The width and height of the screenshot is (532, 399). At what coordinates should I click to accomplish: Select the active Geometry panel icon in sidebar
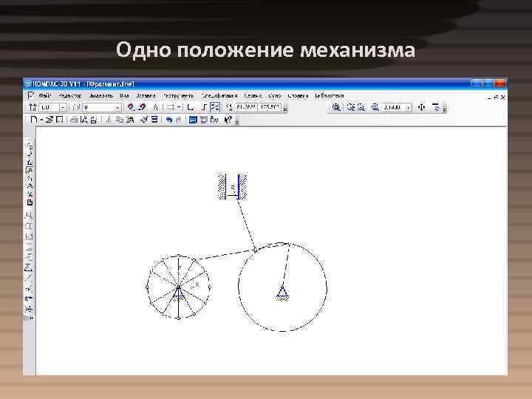[30, 171]
